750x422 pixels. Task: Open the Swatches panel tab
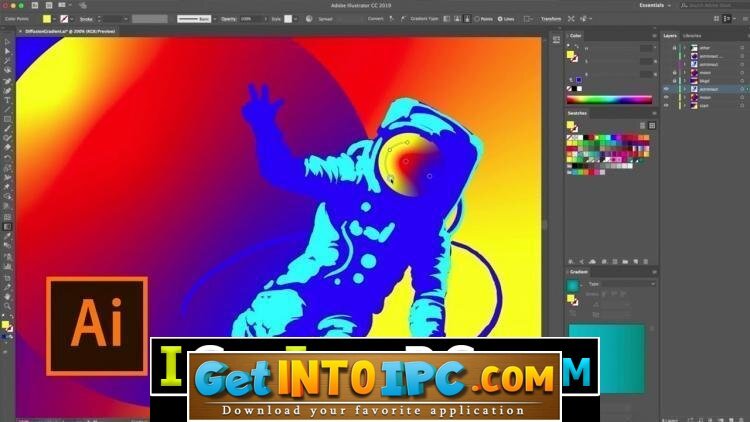[x=577, y=113]
